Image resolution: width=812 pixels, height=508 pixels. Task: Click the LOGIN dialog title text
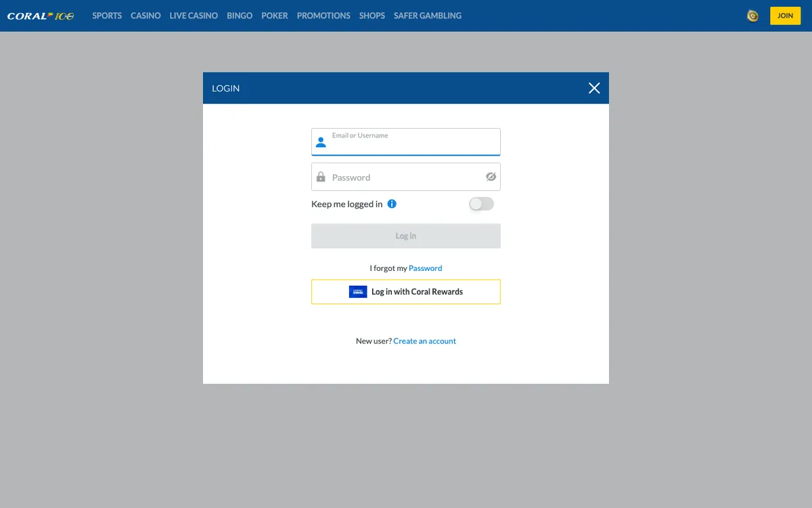[226, 88]
